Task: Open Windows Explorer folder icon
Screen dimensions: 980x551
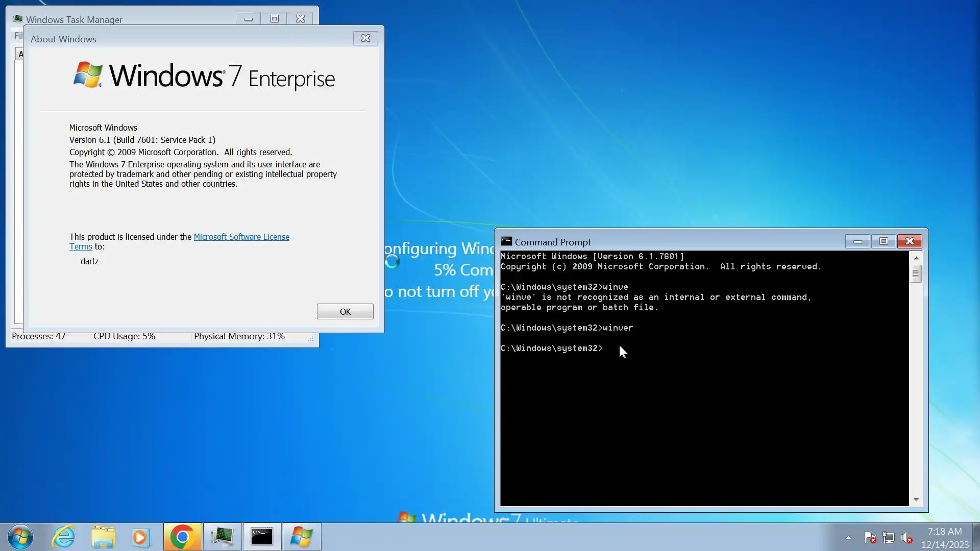Action: pyautogui.click(x=103, y=537)
